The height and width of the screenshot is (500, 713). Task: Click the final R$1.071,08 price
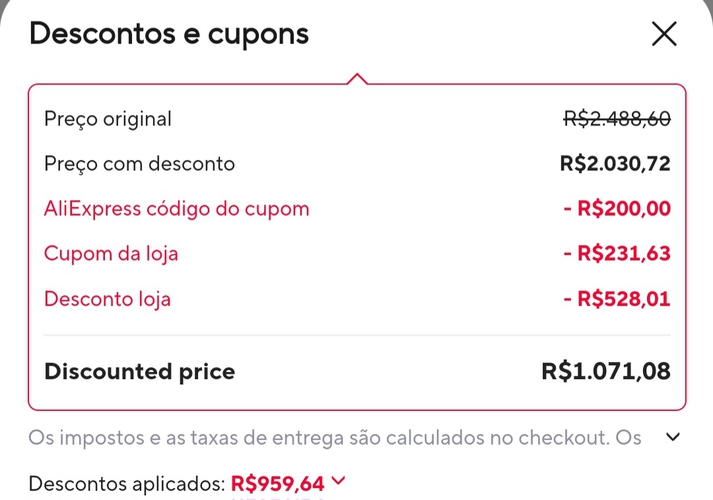(606, 372)
